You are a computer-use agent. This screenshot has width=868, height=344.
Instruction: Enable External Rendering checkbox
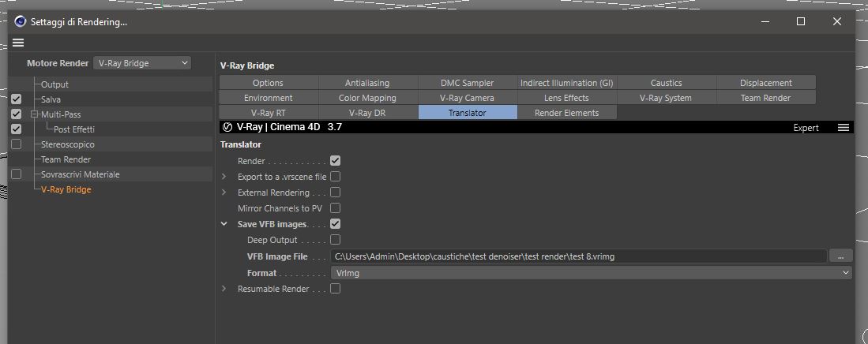click(x=335, y=193)
